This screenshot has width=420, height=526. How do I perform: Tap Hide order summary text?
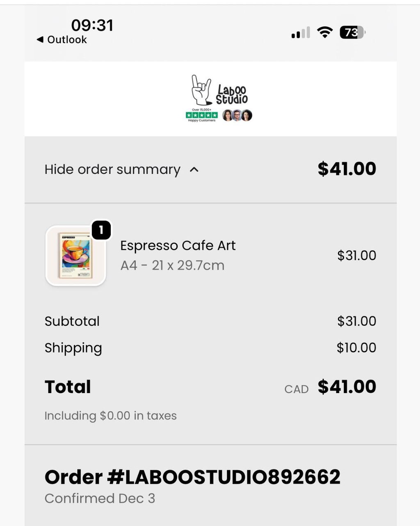(x=112, y=169)
